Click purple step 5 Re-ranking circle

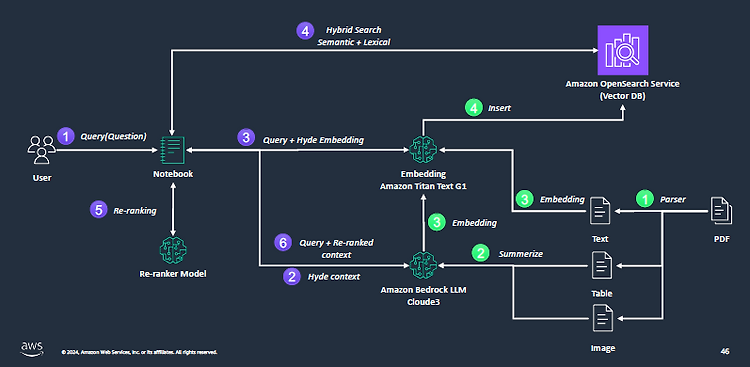coord(98,210)
